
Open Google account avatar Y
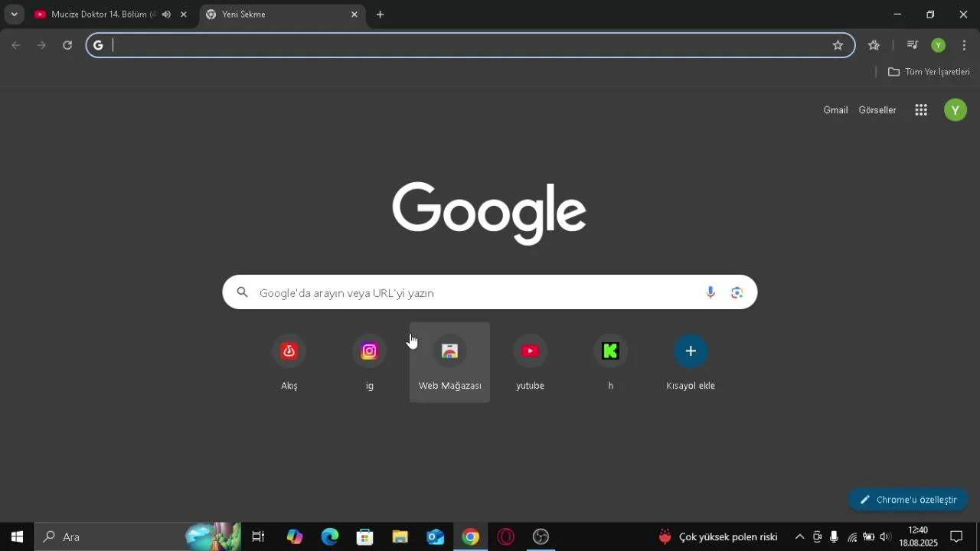tap(955, 110)
